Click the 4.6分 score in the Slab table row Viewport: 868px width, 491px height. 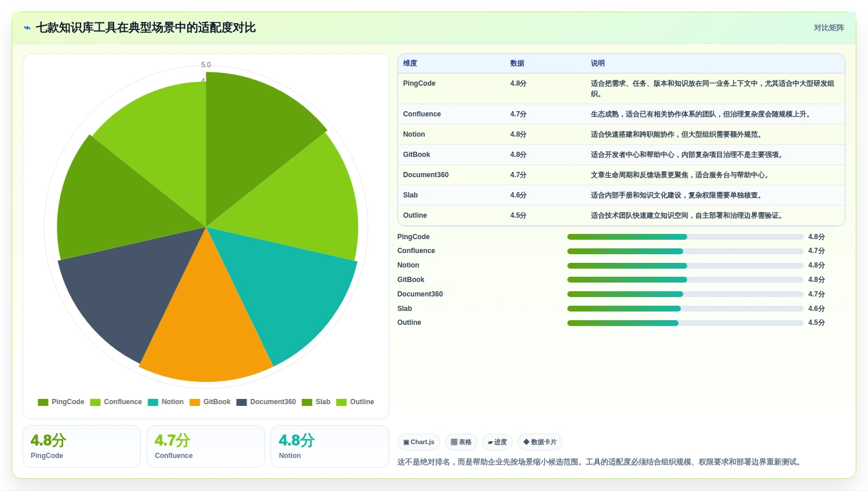tap(519, 195)
